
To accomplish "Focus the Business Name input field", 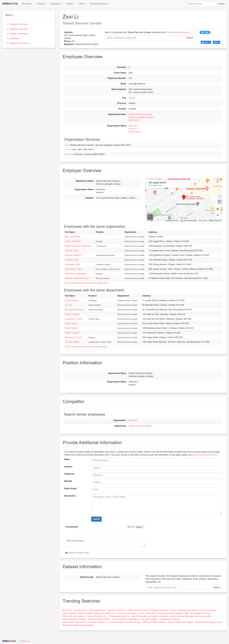I will point(156,460).
